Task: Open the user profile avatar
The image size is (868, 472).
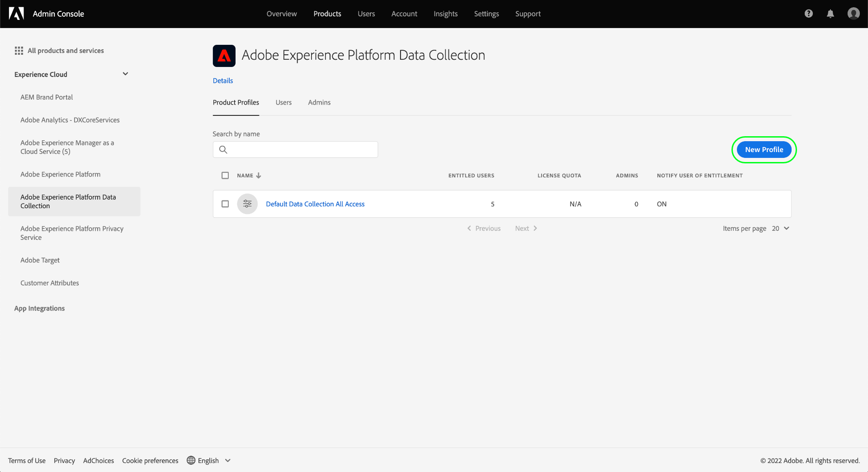Action: coord(853,14)
